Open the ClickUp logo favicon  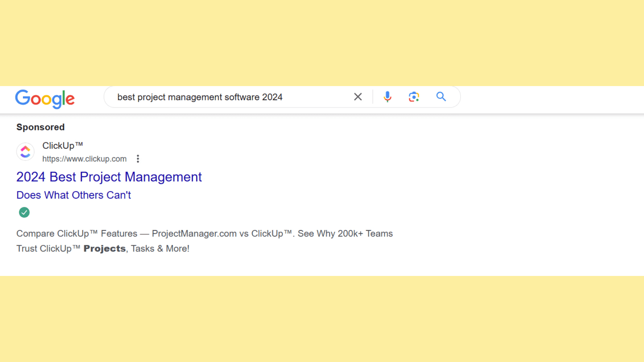(x=25, y=152)
